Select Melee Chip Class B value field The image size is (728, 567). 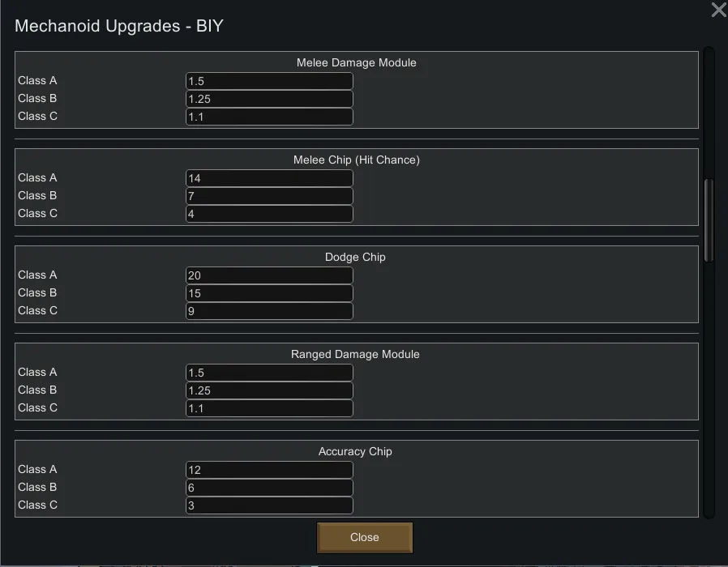(269, 196)
